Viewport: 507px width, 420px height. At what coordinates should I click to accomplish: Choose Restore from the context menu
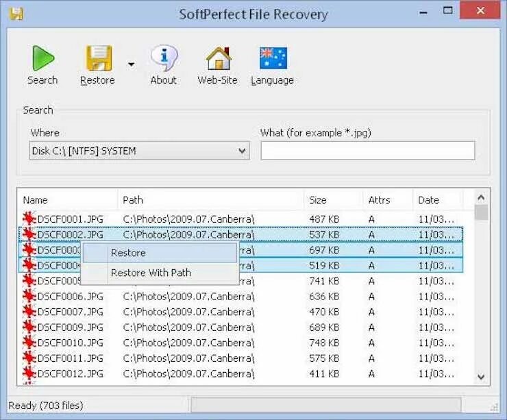(x=160, y=253)
